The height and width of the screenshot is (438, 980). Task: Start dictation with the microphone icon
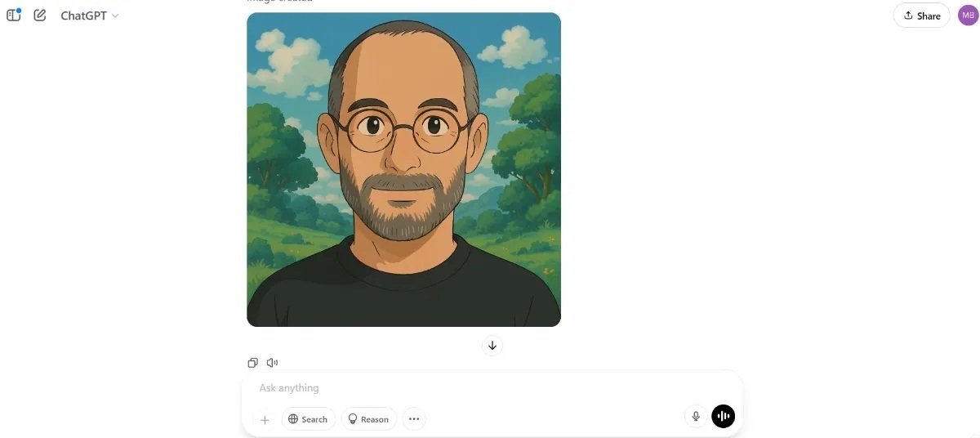(x=696, y=416)
